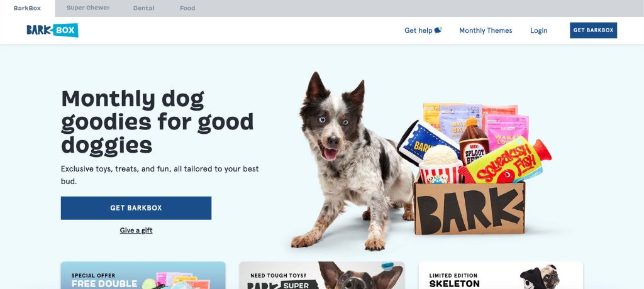Click the Squeakish Fish toy image

tap(505, 161)
